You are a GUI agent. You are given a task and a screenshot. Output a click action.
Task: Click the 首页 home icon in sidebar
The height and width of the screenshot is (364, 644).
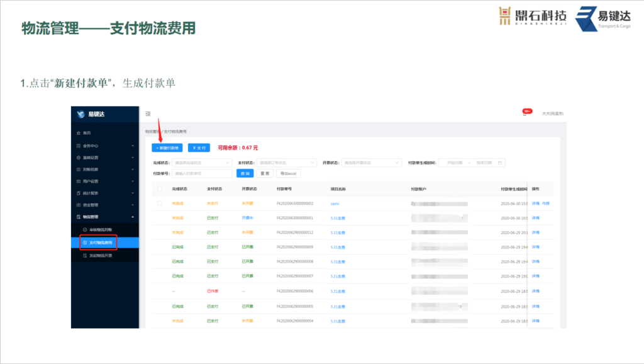pyautogui.click(x=78, y=133)
